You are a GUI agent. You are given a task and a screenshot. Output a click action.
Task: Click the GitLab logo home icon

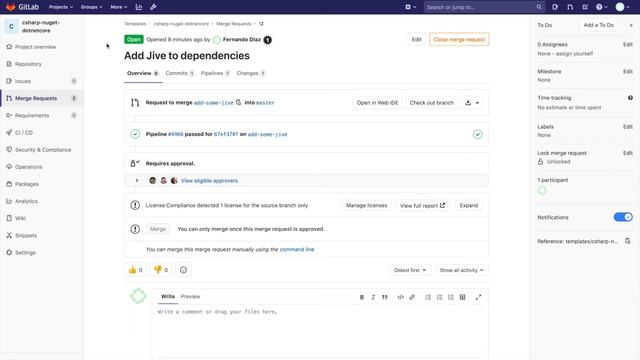click(11, 7)
